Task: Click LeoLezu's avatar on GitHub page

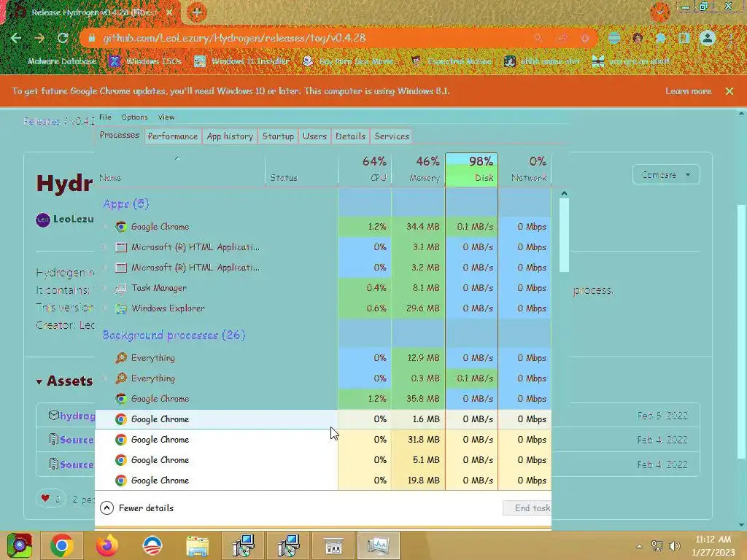Action: [43, 219]
